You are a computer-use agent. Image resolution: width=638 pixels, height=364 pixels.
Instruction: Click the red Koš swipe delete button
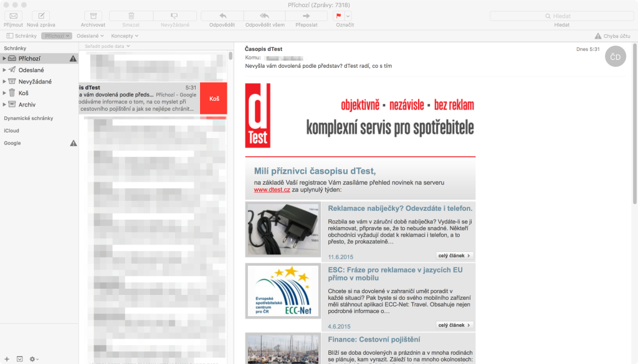click(214, 98)
